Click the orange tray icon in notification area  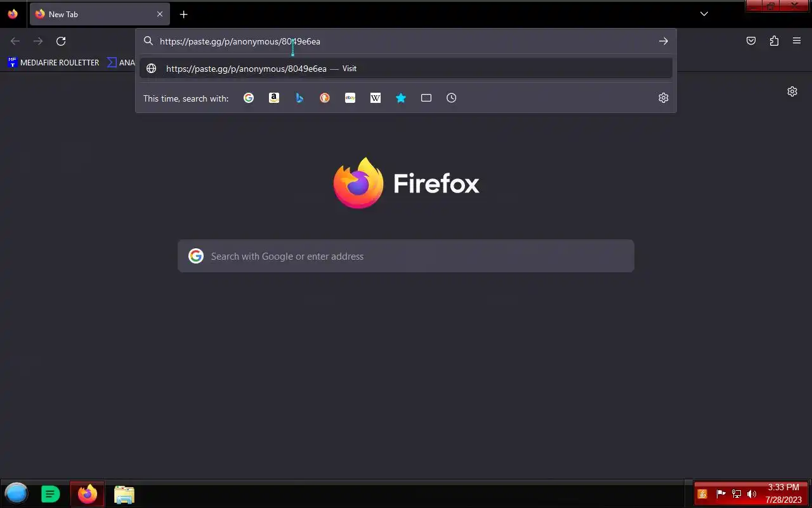[x=702, y=494]
